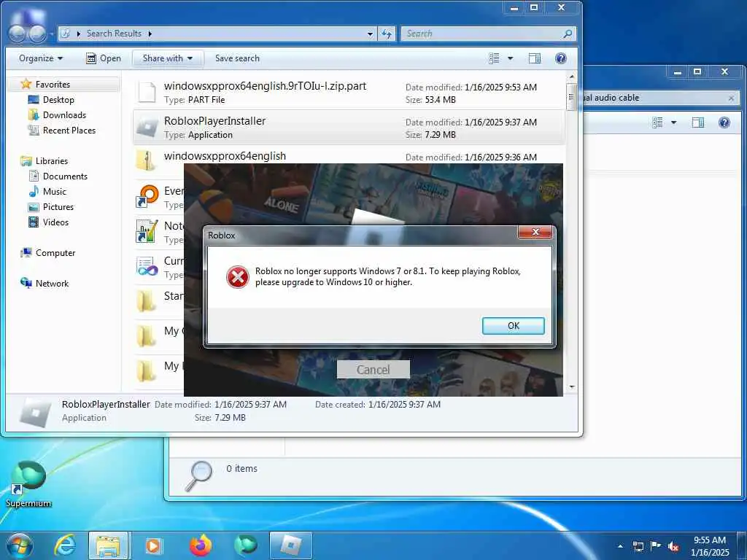Click the red error icon in dialog
The width and height of the screenshot is (747, 560).
[237, 277]
